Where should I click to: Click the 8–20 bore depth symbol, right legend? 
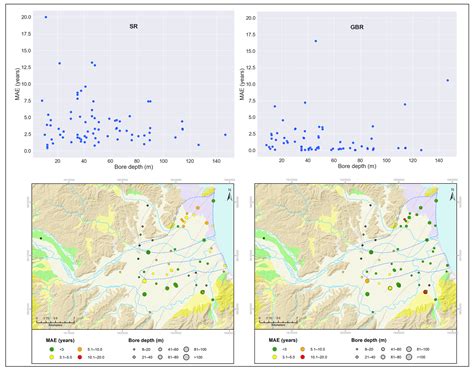click(357, 349)
